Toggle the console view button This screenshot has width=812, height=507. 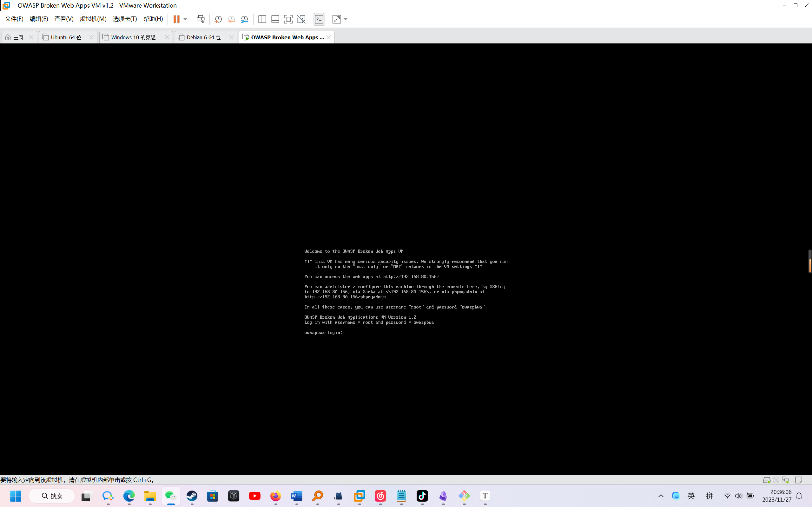pos(319,19)
